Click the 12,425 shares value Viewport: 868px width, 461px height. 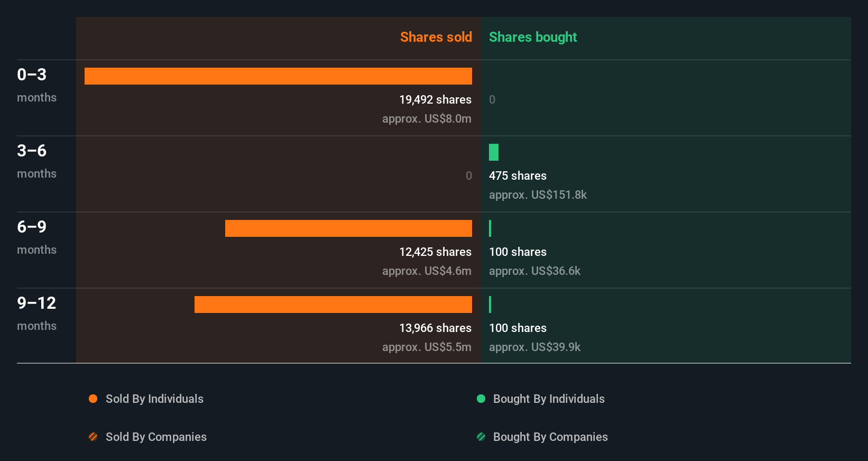coord(435,252)
